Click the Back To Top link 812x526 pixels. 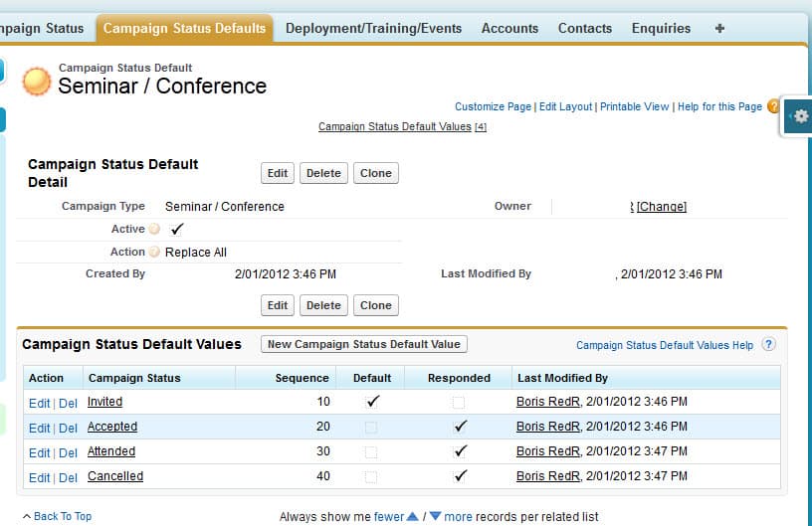tap(63, 516)
